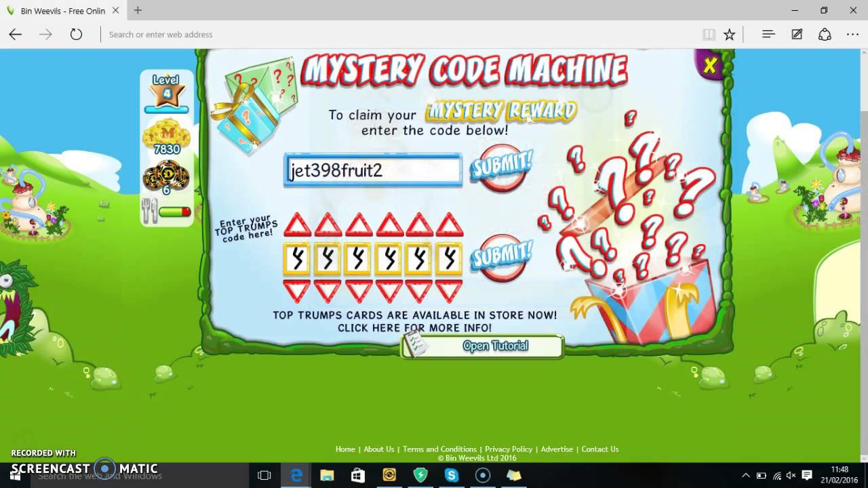Click the Dosh coins icon
Viewport: 868px width, 488px height.
pyautogui.click(x=166, y=176)
